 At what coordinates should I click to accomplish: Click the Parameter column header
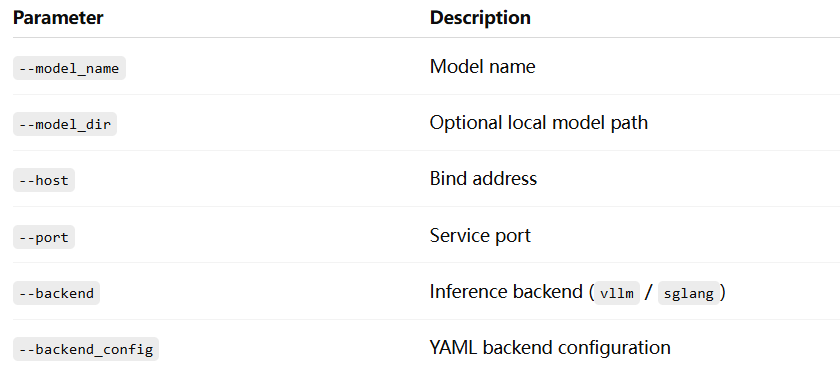click(58, 18)
